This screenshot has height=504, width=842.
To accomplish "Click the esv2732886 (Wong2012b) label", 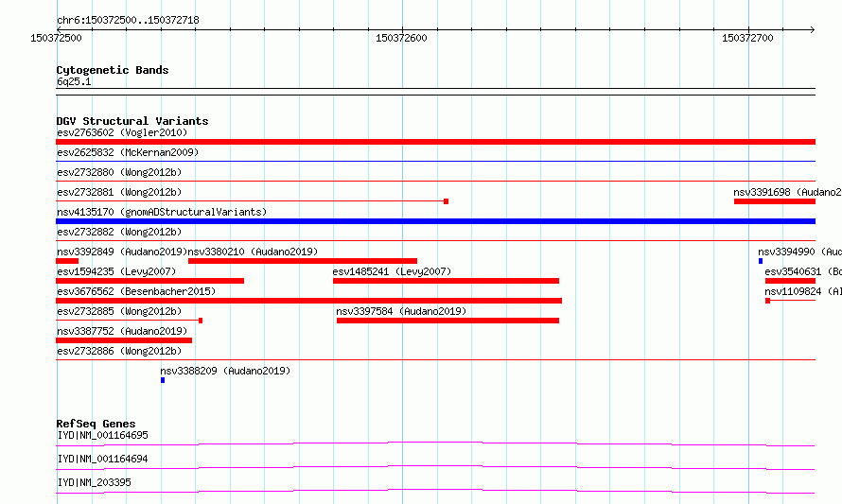I will pyautogui.click(x=119, y=351).
